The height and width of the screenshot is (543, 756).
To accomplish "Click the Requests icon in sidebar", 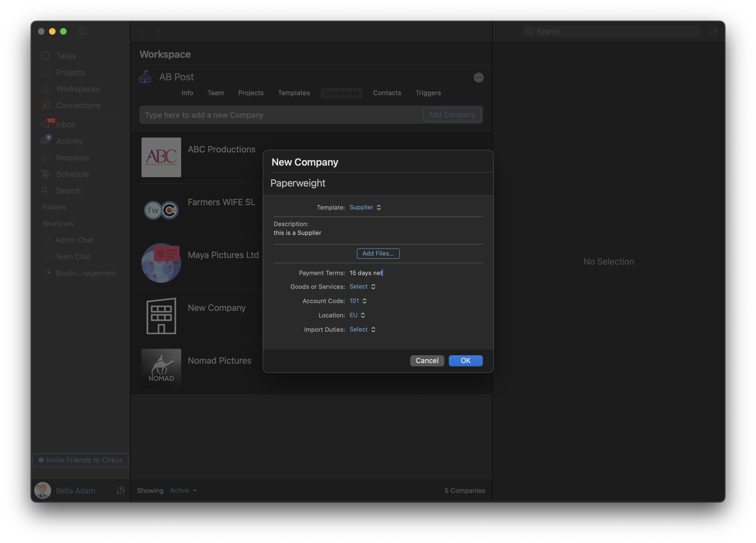I will click(x=45, y=158).
